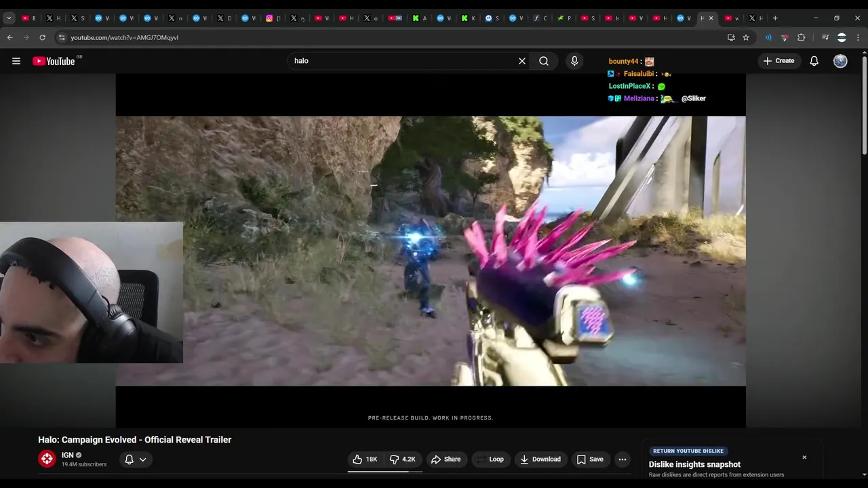Click the video title text

coord(135,440)
